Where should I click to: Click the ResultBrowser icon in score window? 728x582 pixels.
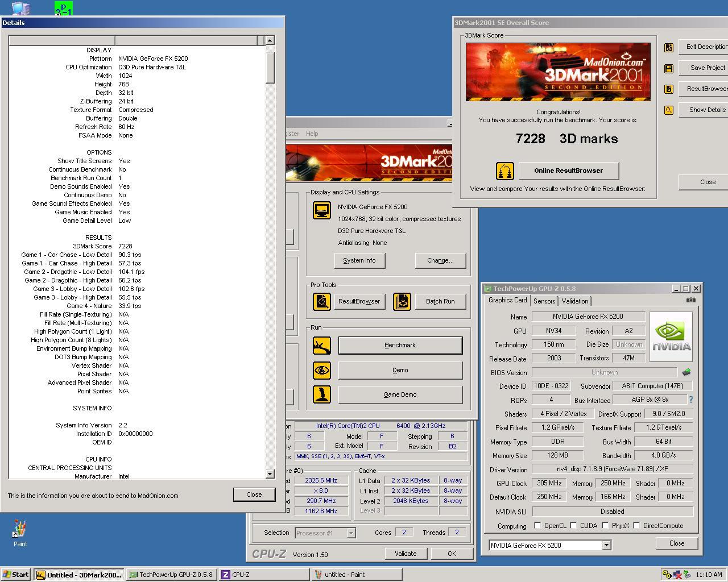[x=669, y=89]
